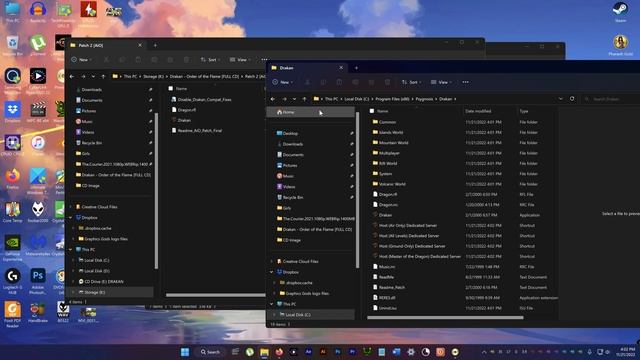Image resolution: width=640 pixels, height=360 pixels.
Task: Expand Creative Cloud Files in Drakan sidebar
Action: click(271, 261)
